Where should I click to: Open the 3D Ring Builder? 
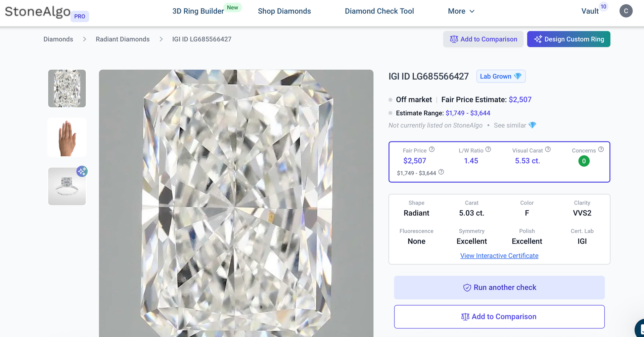point(198,11)
